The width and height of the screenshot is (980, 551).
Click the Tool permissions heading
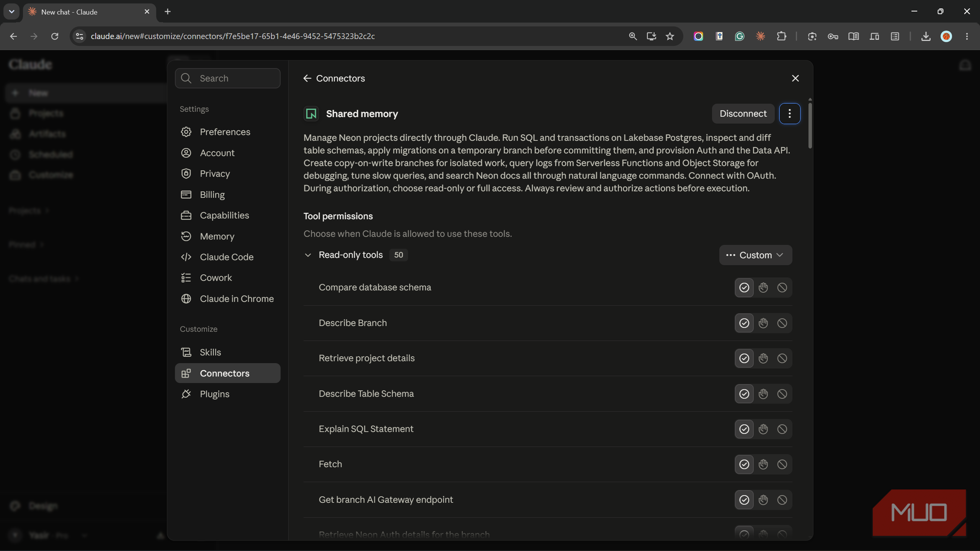click(338, 216)
